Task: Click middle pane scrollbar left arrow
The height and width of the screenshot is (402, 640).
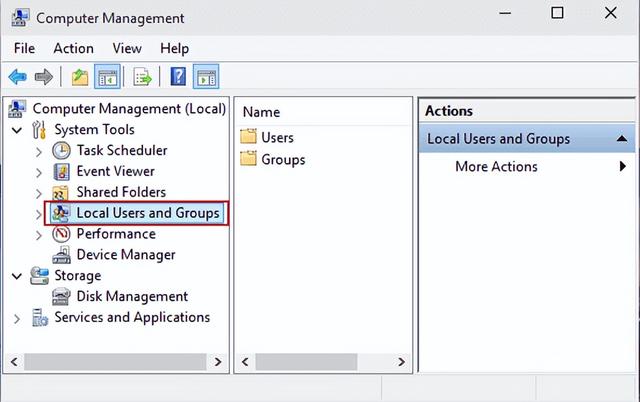Action: point(245,362)
